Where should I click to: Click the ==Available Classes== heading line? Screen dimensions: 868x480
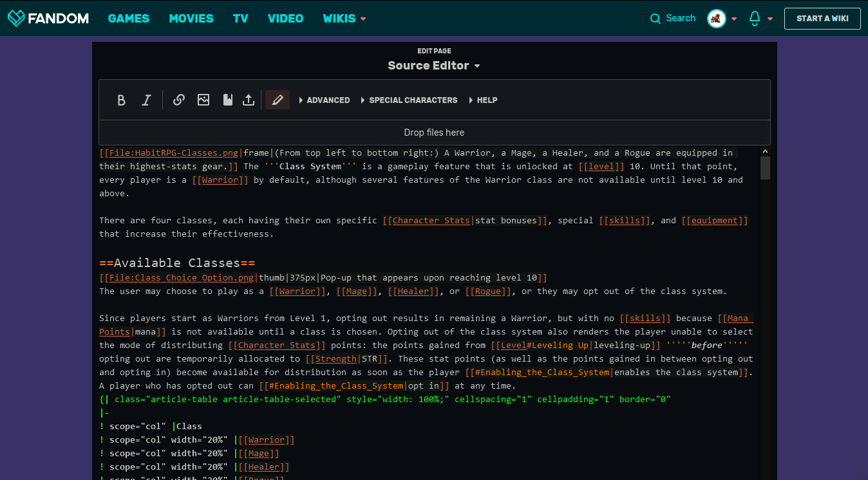tap(177, 263)
